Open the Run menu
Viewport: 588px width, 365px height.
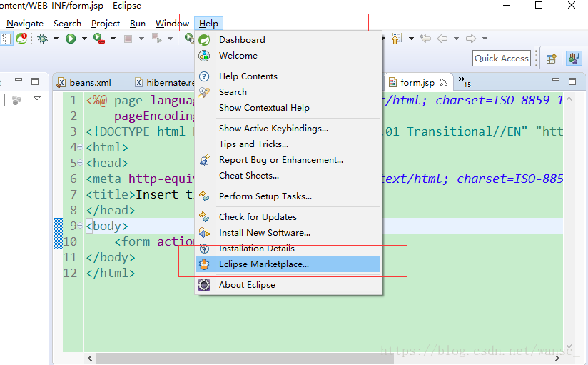coord(138,24)
